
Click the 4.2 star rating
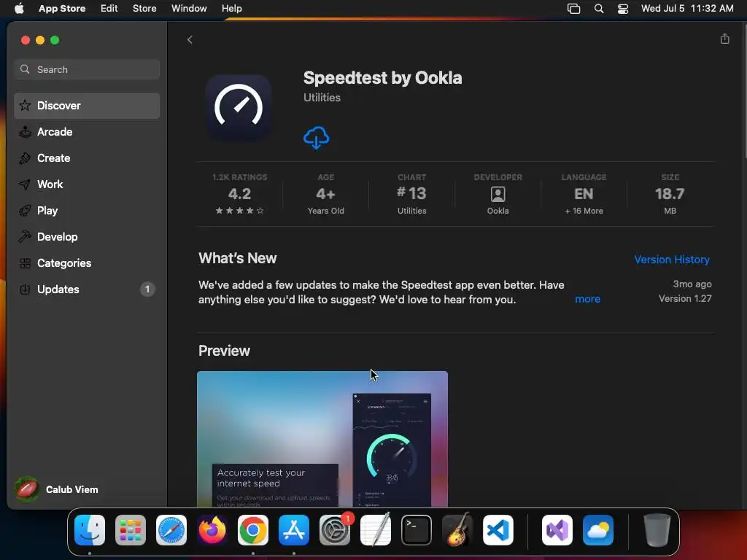pyautogui.click(x=239, y=194)
